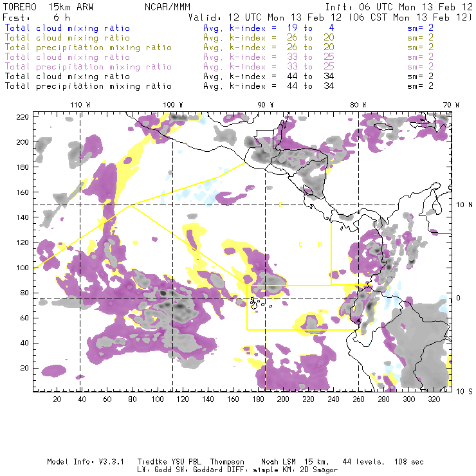The height and width of the screenshot is (476, 476).
Task: Select black 'Total cloud mixing ratio' legend line
Action: point(68,77)
